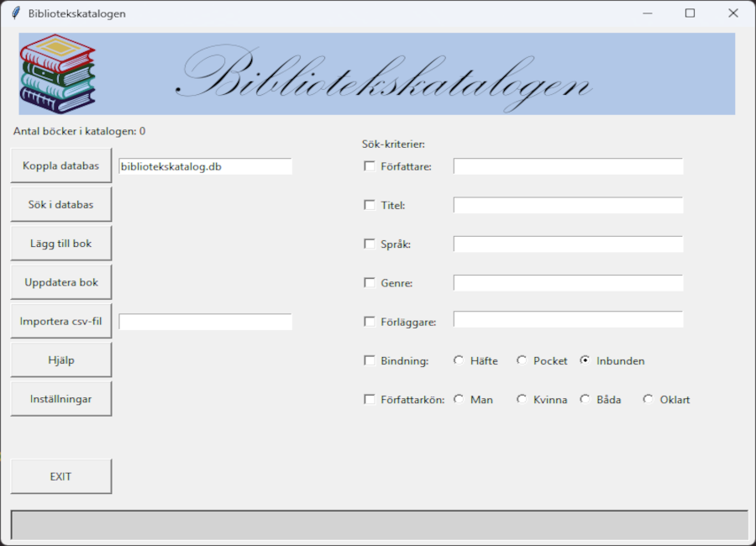The height and width of the screenshot is (546, 756).
Task: Open Hjälp
Action: (x=61, y=360)
